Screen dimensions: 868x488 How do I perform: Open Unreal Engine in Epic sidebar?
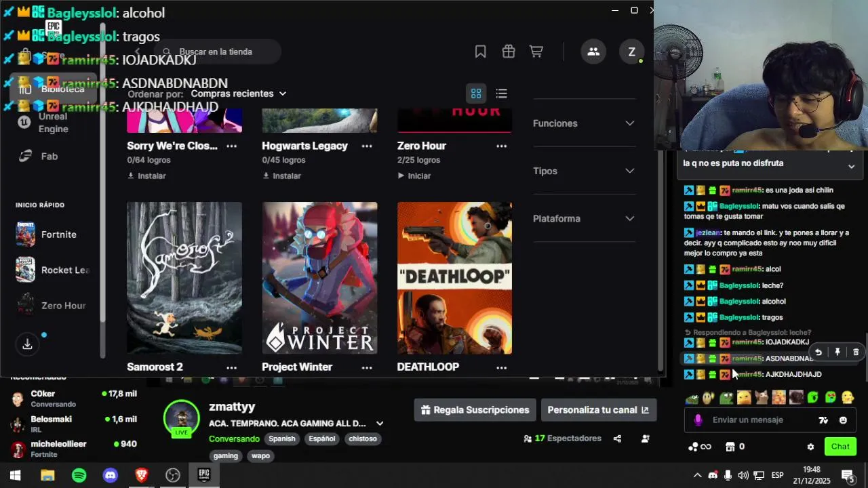pos(52,123)
